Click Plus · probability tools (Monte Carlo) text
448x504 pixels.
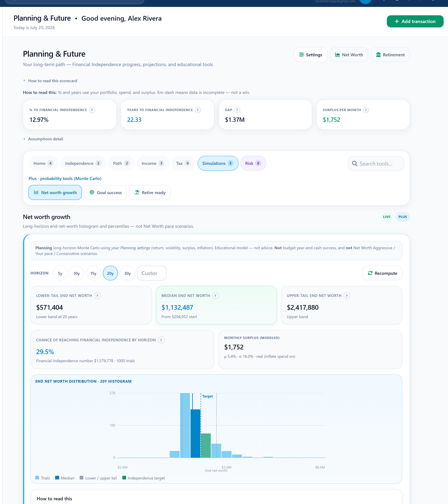pos(65,178)
